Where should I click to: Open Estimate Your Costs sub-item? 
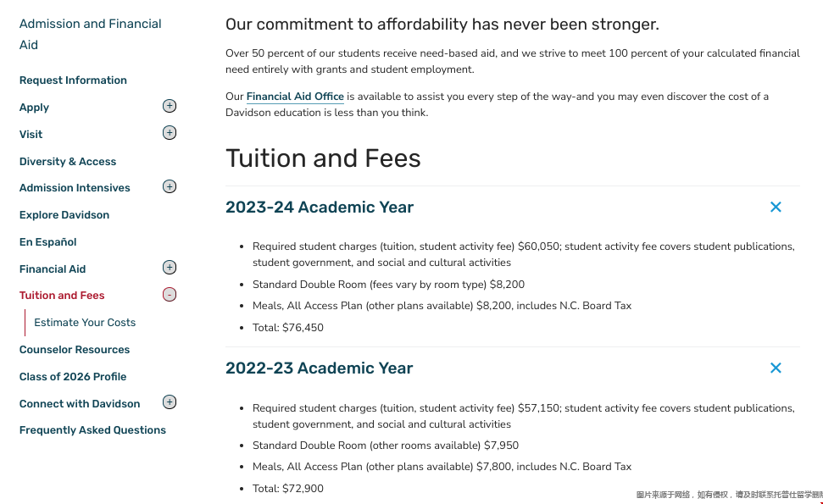pyautogui.click(x=85, y=323)
